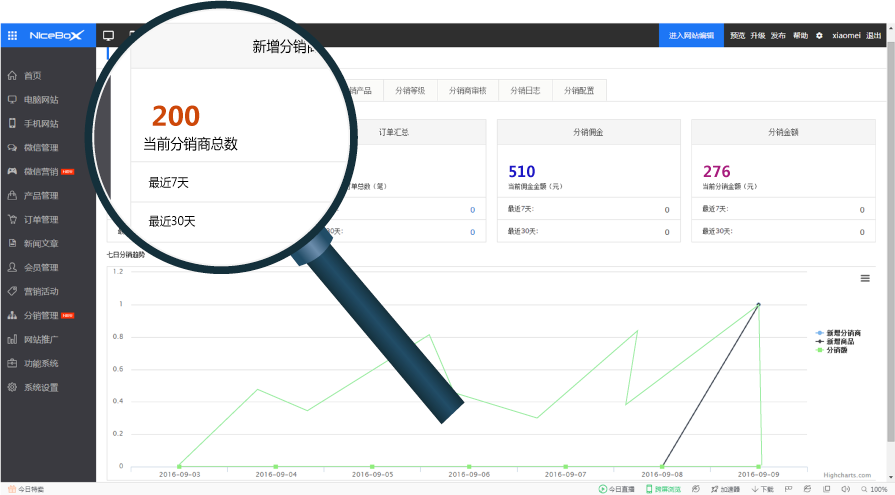
Task: Open the 100% zoom control in status bar
Action: pyautogui.click(x=878, y=489)
